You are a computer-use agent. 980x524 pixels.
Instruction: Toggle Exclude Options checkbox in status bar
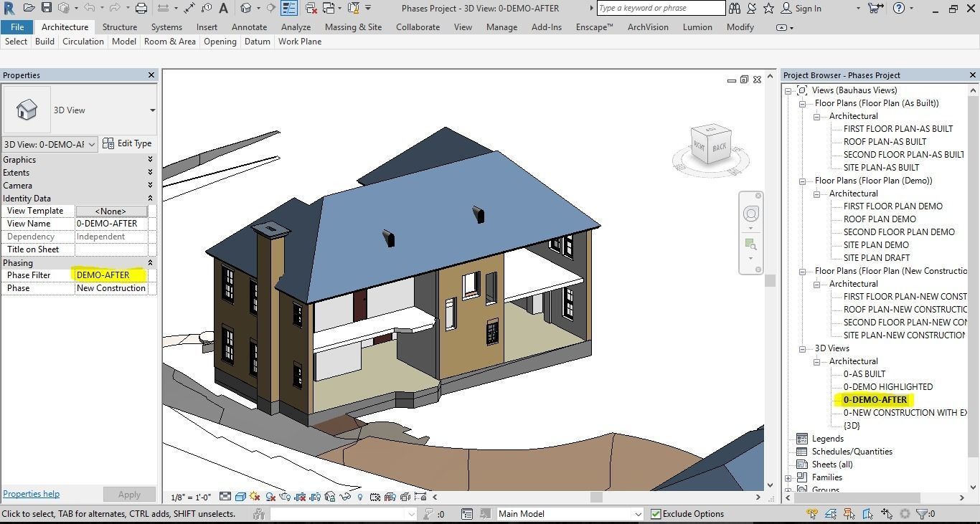point(656,513)
